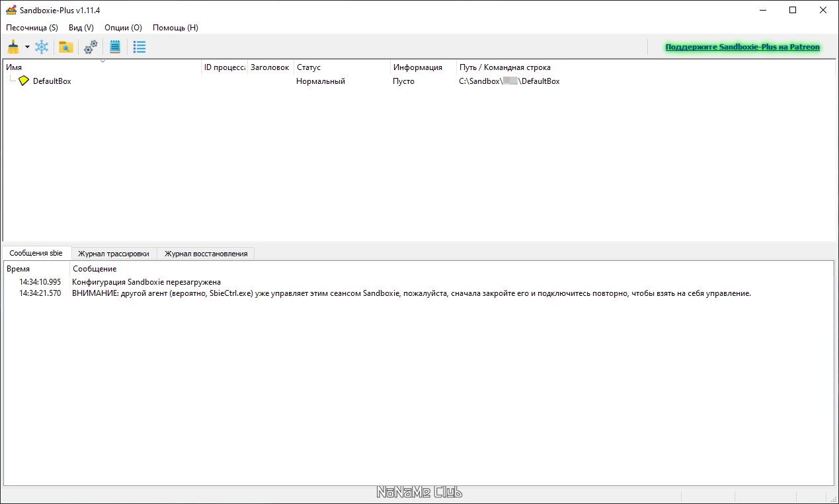Viewport: 839px width, 504px height.
Task: Click the Пусто information cell
Action: 403,81
